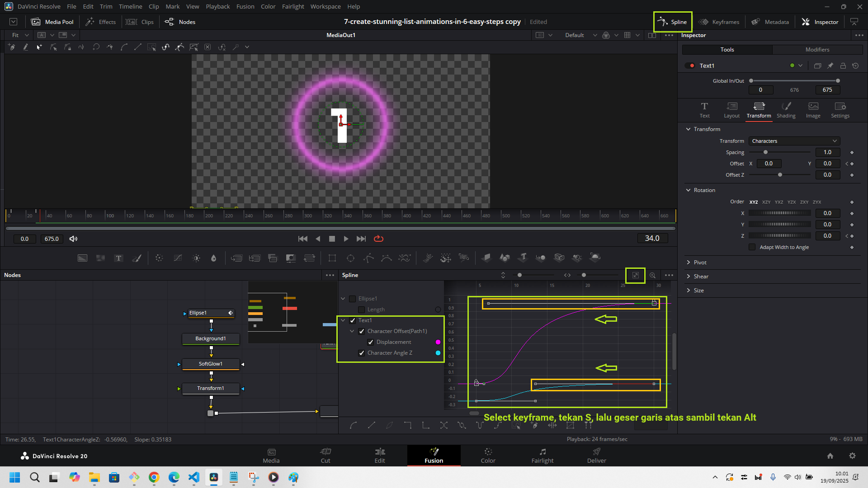Screen dimensions: 868x488
Task: Open the Keyframes panel
Action: coord(719,22)
